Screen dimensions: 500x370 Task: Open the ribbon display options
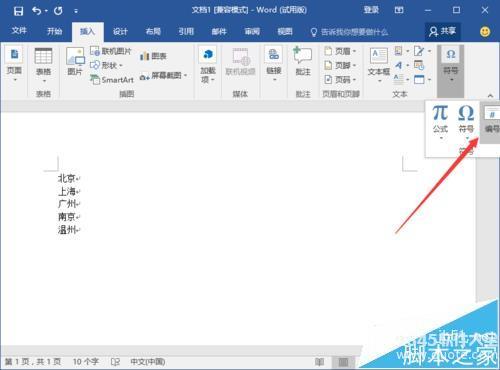[x=399, y=10]
